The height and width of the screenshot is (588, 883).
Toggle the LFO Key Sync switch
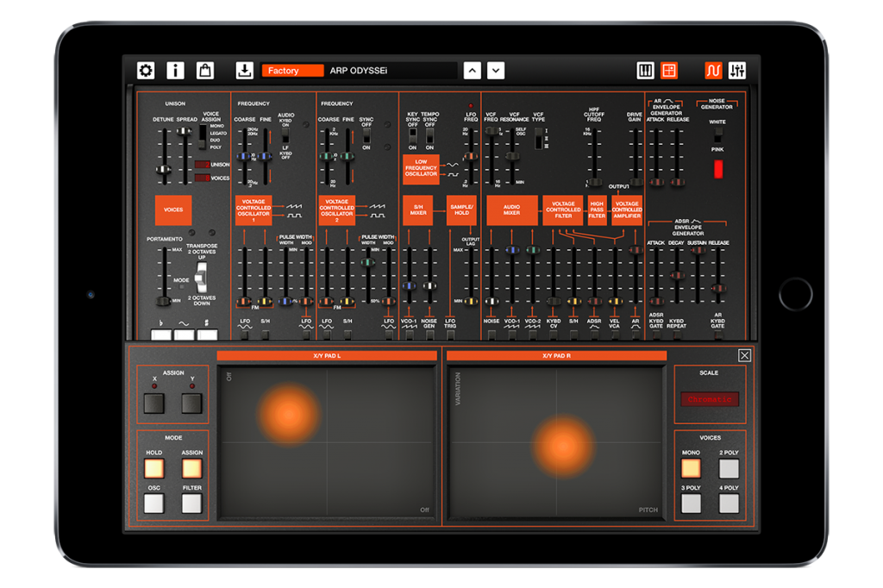click(x=413, y=135)
